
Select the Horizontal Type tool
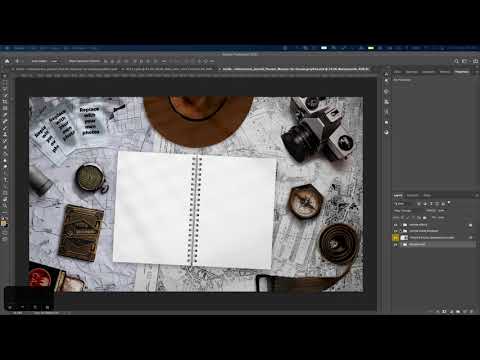click(x=5, y=180)
